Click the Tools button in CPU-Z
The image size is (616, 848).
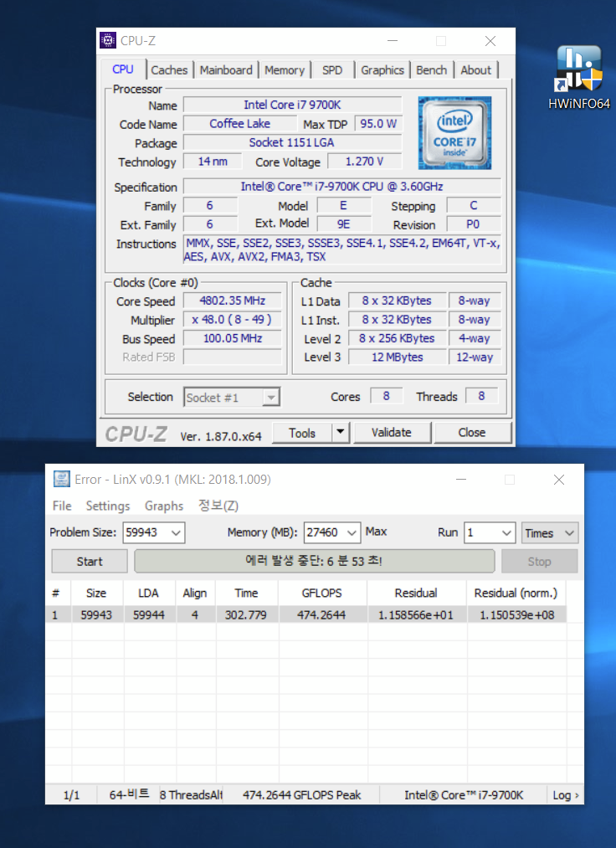click(x=302, y=433)
